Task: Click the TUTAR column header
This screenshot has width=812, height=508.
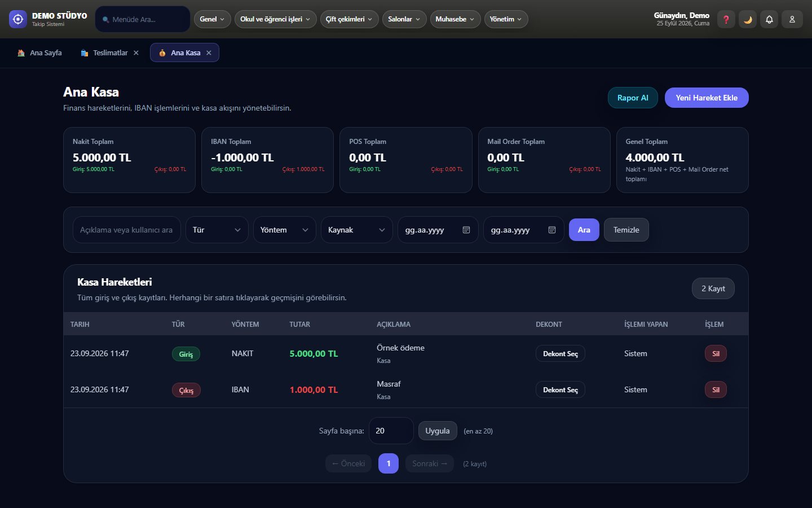Action: pos(299,324)
